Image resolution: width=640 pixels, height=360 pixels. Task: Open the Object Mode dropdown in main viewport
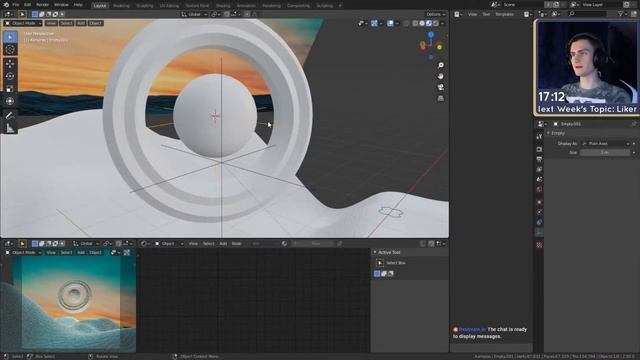23,23
